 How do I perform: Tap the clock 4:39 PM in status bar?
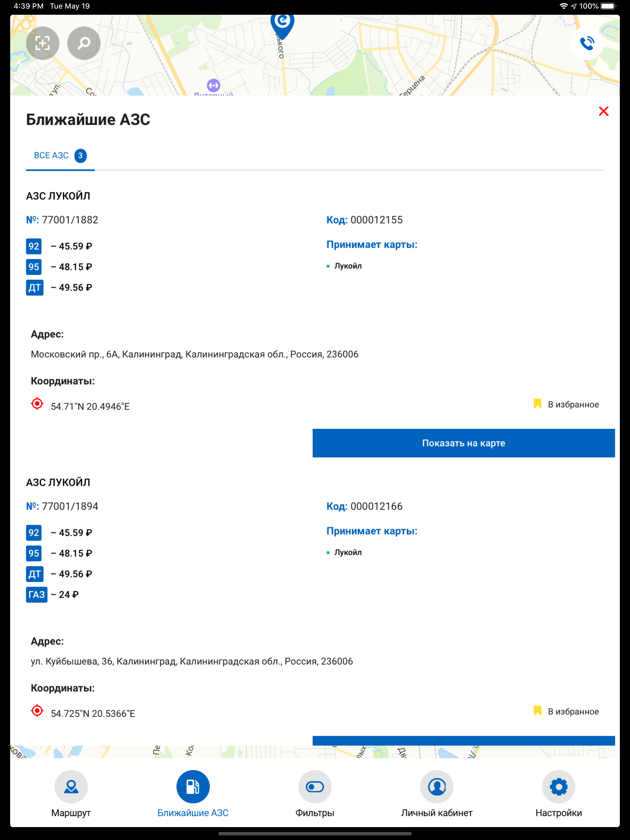click(29, 6)
